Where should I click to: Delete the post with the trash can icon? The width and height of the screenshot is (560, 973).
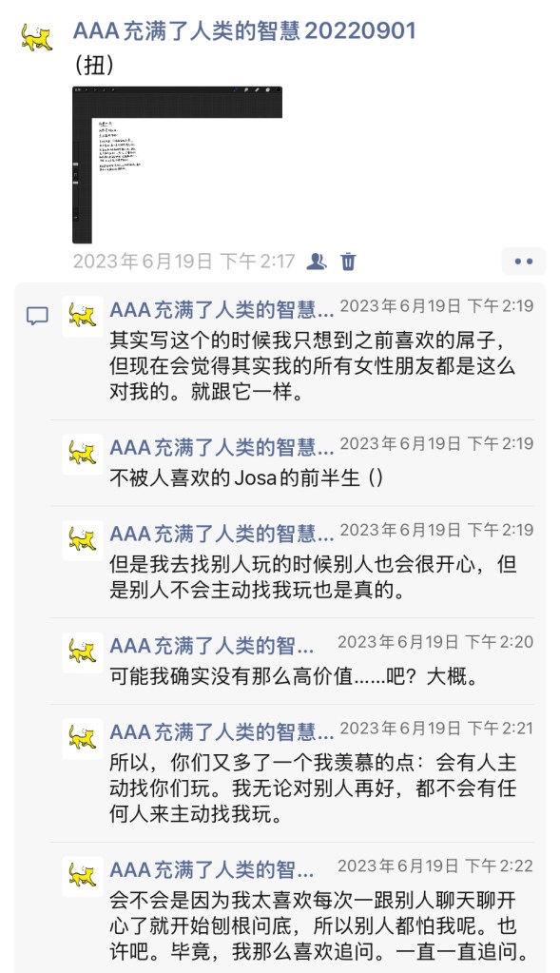click(x=349, y=262)
